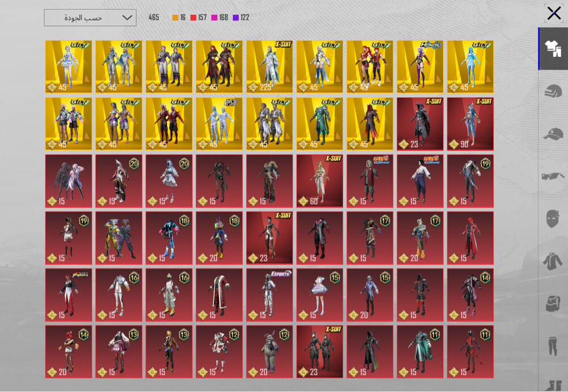568x392 pixels.
Task: Filter by pink quality swatch showing 168
Action: pyautogui.click(x=219, y=18)
